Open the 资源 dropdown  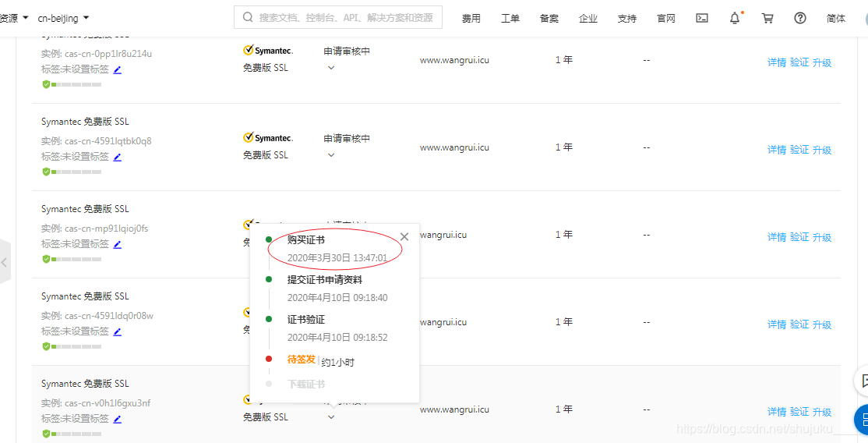(x=14, y=18)
